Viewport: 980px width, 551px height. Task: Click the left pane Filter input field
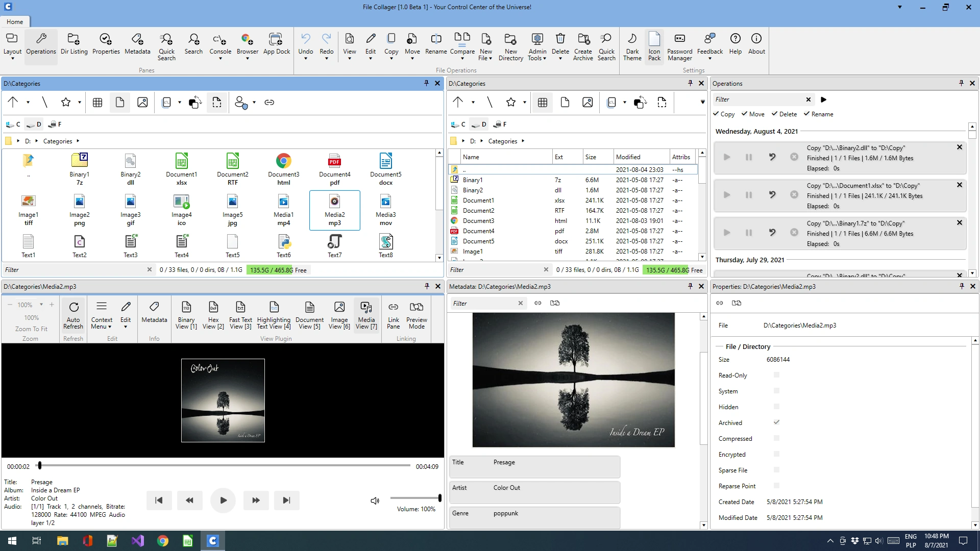click(x=75, y=270)
